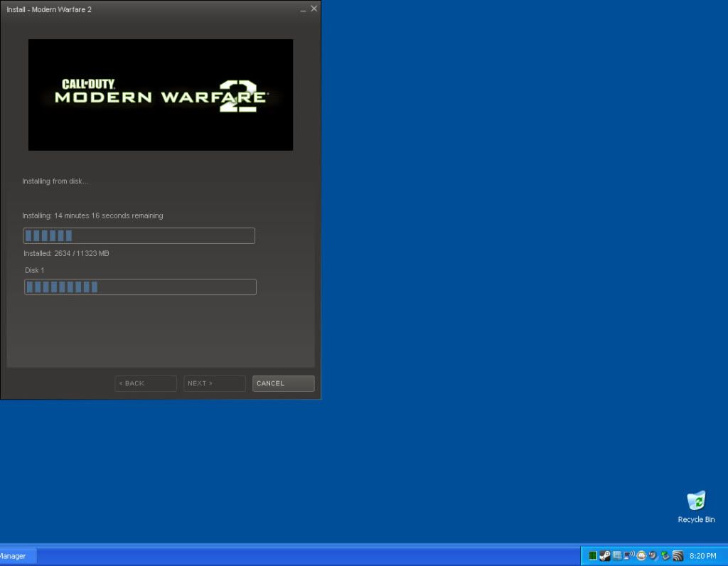Click the Modern Warfare 2 banner image
Image resolution: width=728 pixels, height=566 pixels.
[161, 95]
